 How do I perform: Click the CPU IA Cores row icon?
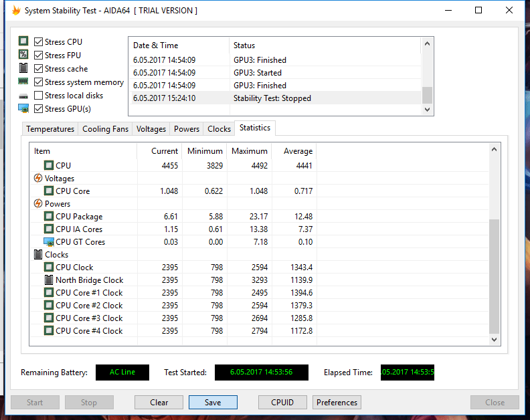[49, 229]
